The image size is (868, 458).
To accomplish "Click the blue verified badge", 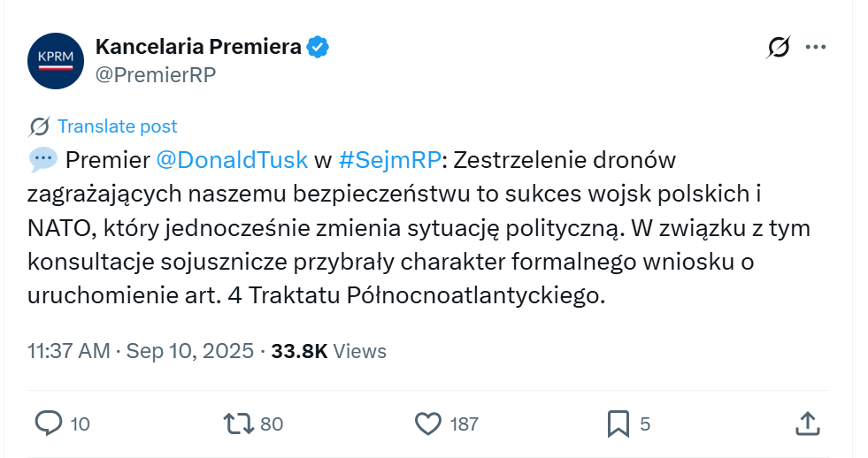I will pos(318,48).
